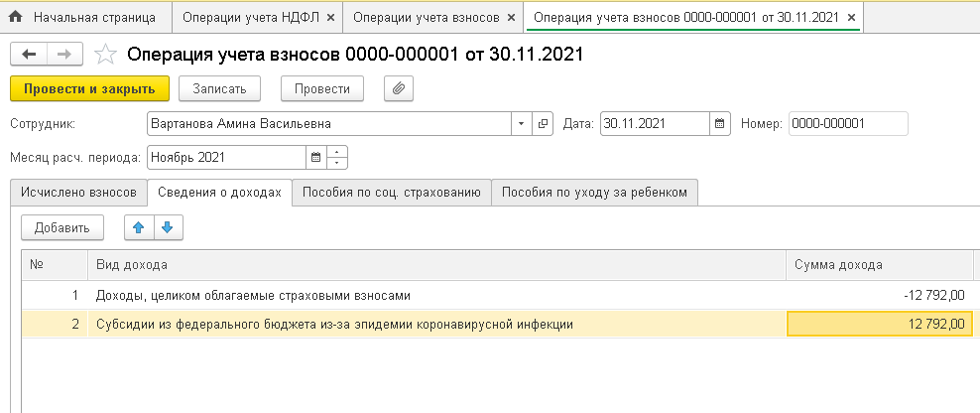Click the Номер input field
This screenshot has width=980, height=413.
847,124
